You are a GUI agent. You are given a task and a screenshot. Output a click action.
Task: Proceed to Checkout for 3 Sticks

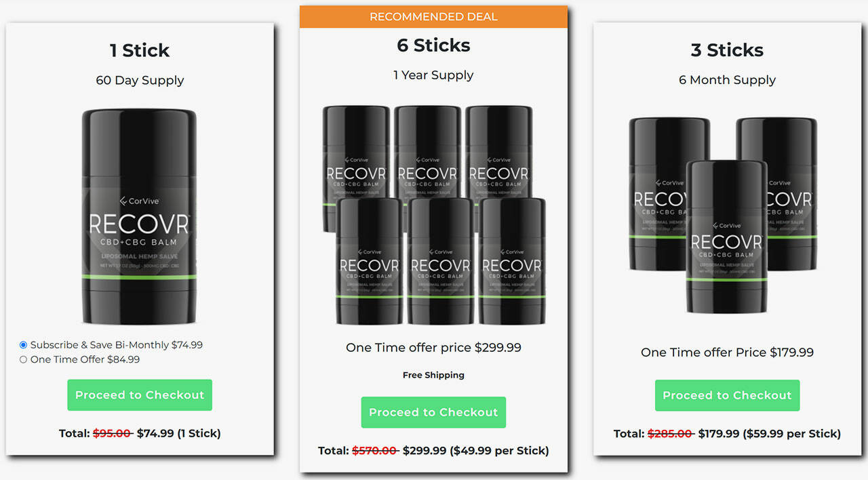(x=727, y=395)
